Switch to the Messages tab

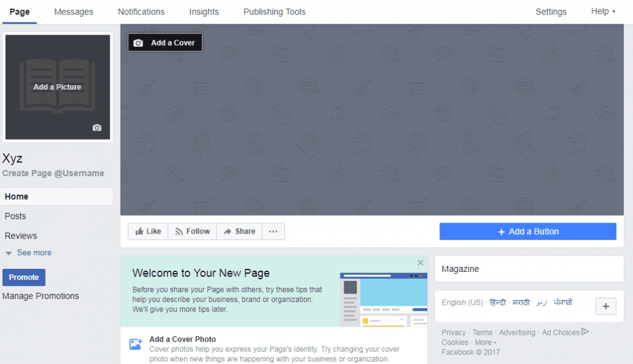(74, 12)
